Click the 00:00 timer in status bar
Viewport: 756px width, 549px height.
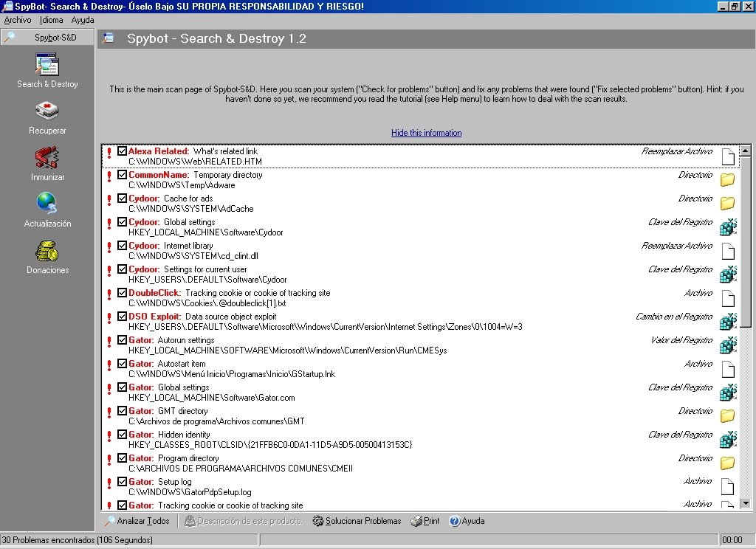(732, 540)
